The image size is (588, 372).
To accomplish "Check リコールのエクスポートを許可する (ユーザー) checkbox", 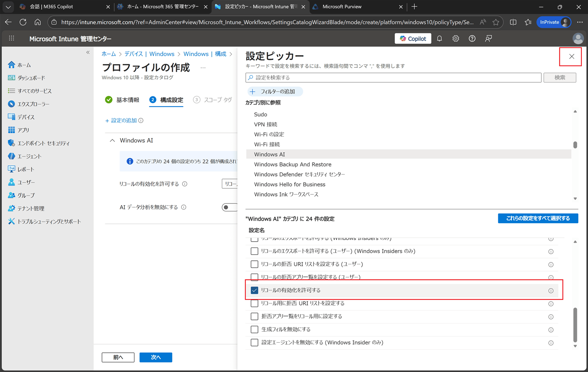I will [254, 251].
